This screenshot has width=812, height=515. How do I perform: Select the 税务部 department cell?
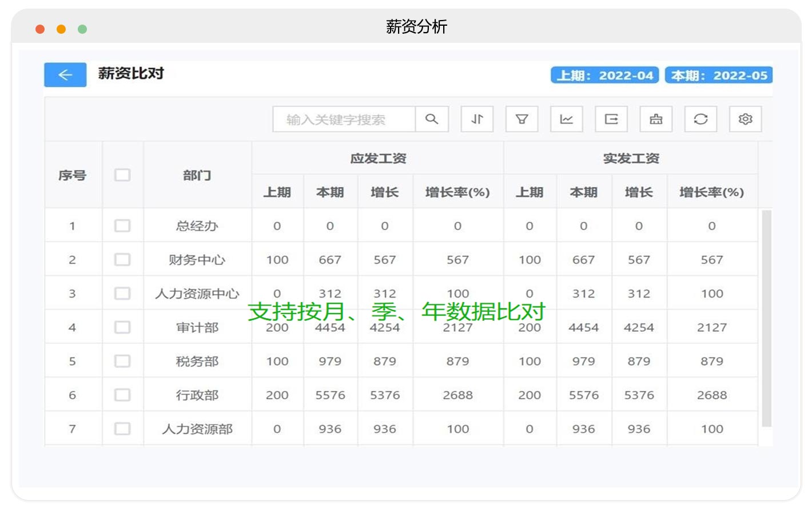click(x=197, y=361)
